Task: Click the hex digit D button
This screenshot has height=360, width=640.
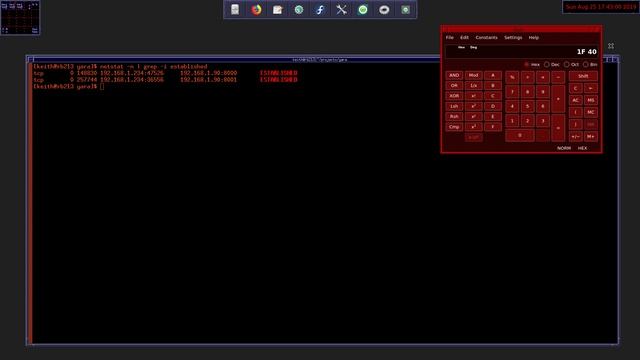Action: 493,106
